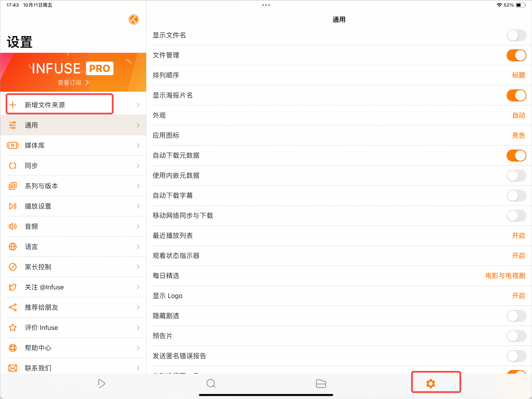
Task: Check the battery status icon
Action: click(x=521, y=5)
